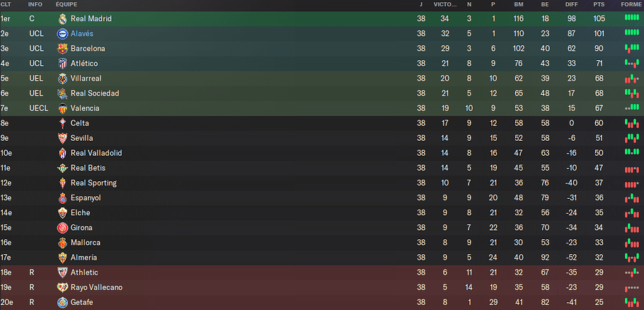This screenshot has width=644, height=310.
Task: Click the FORME column header
Action: click(x=632, y=4)
